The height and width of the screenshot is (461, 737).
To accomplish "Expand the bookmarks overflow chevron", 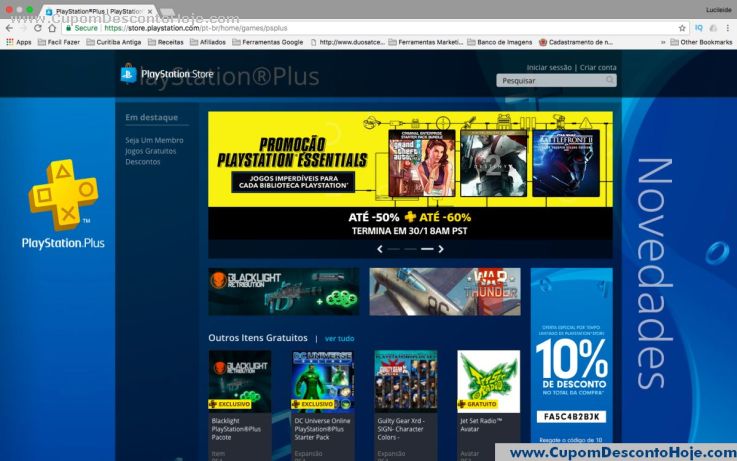I will (663, 42).
